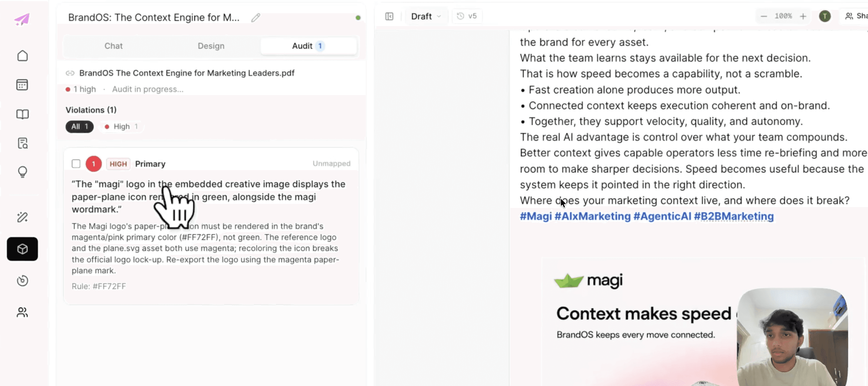This screenshot has height=386, width=868.
Task: Open the document search icon in sidebar
Action: [22, 143]
